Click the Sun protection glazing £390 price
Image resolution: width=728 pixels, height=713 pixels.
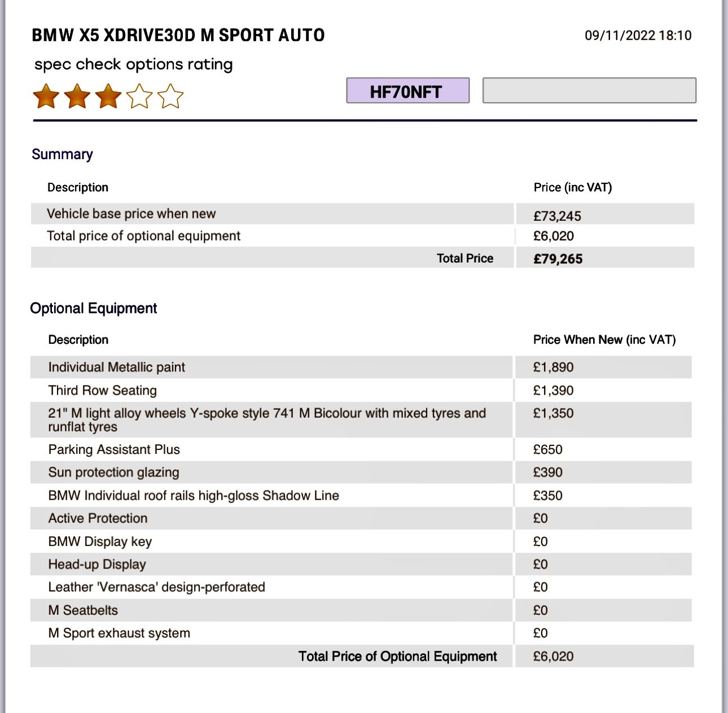[548, 473]
